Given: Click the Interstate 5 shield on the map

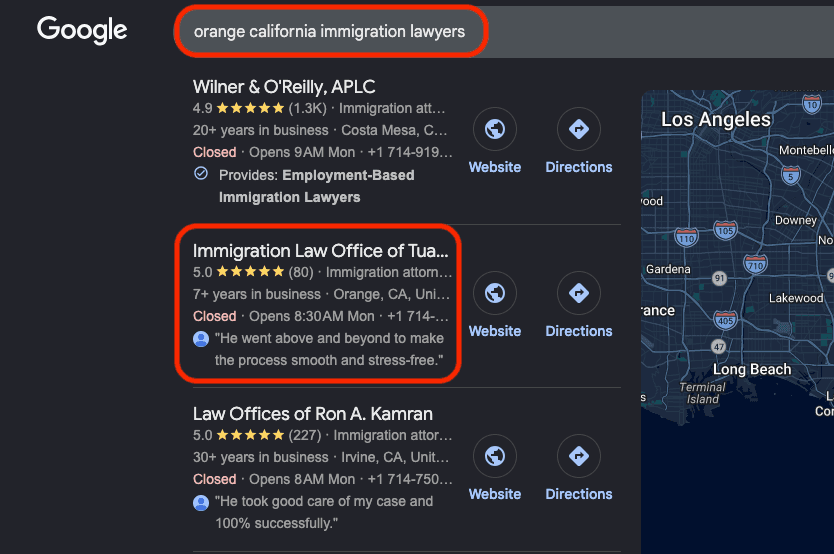Looking at the screenshot, I should point(791,175).
